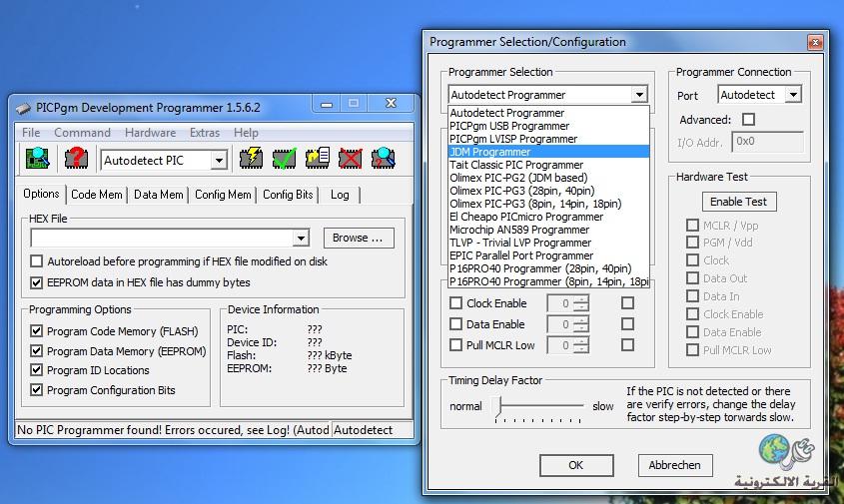
Task: Select P16PRO40 Programmer (28pin, 40pin)
Action: tap(548, 268)
